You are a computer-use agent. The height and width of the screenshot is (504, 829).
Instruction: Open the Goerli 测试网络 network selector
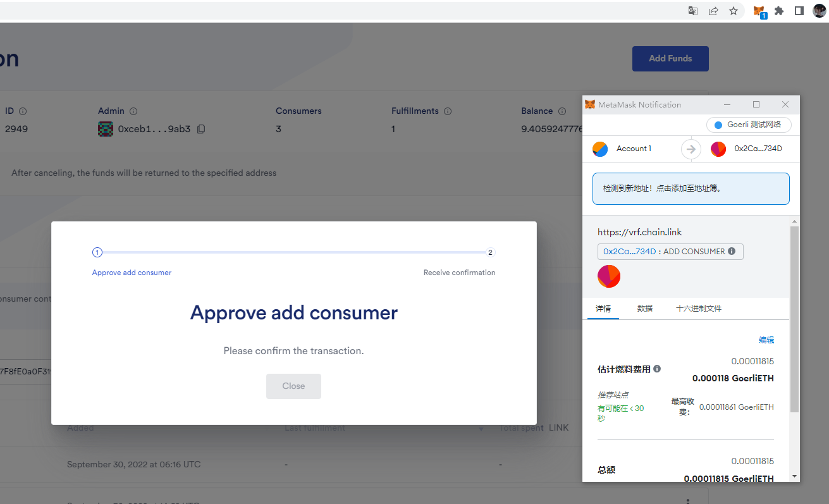[x=749, y=125]
